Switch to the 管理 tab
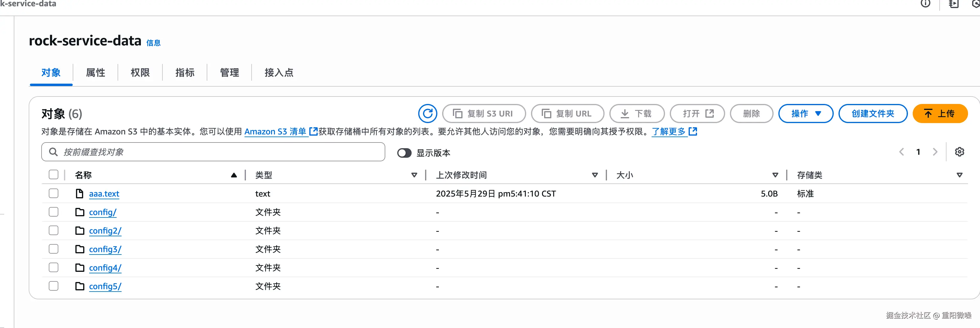980x328 pixels. tap(229, 73)
